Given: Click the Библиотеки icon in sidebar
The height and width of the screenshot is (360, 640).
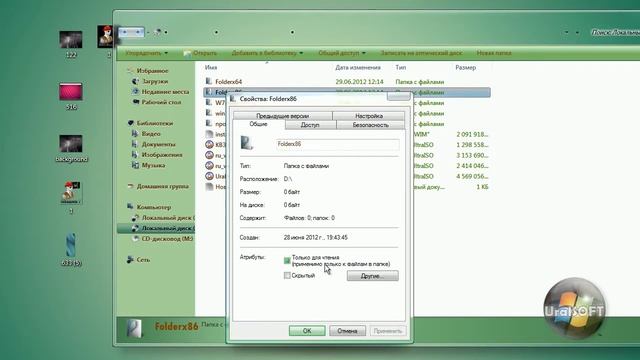Looking at the screenshot, I should [x=131, y=123].
